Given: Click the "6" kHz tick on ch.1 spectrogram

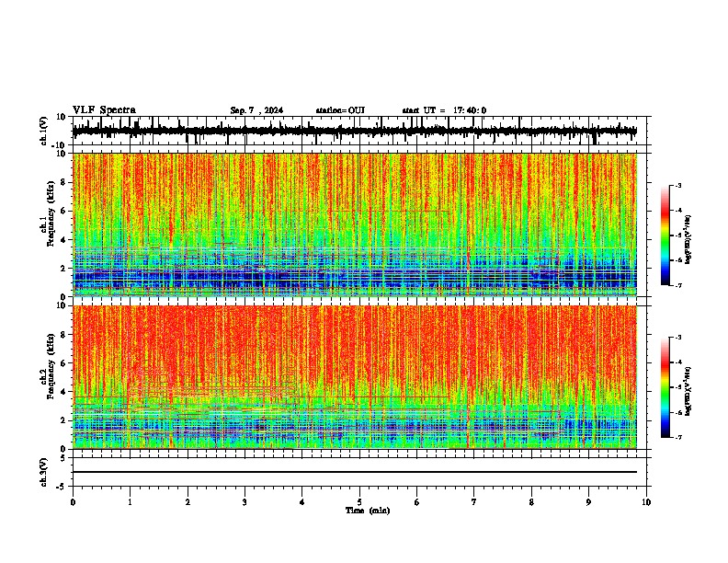Looking at the screenshot, I should [64, 211].
